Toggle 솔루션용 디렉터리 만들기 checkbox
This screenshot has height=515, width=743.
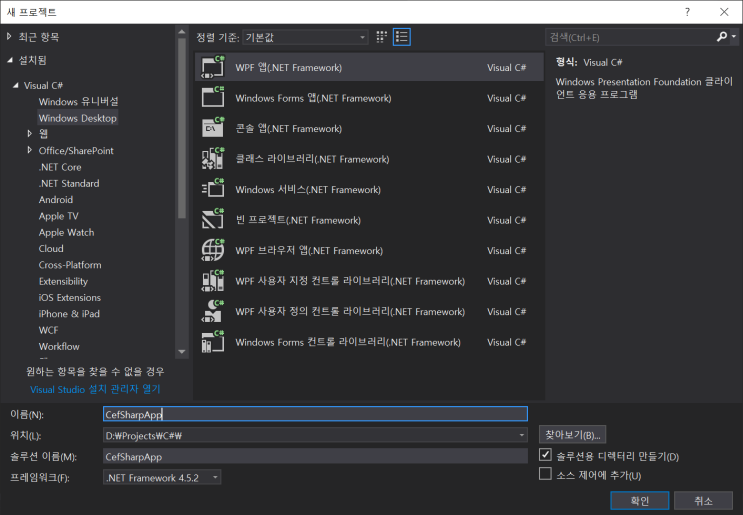point(545,455)
